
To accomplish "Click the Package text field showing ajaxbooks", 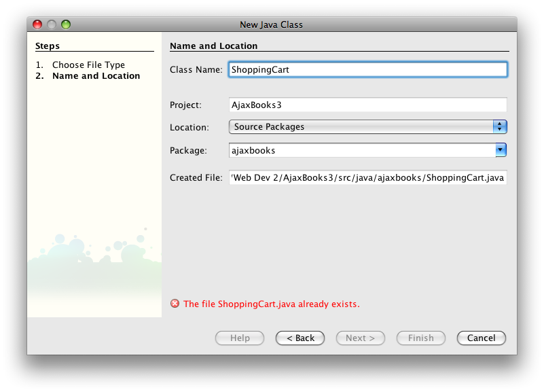I will (362, 150).
